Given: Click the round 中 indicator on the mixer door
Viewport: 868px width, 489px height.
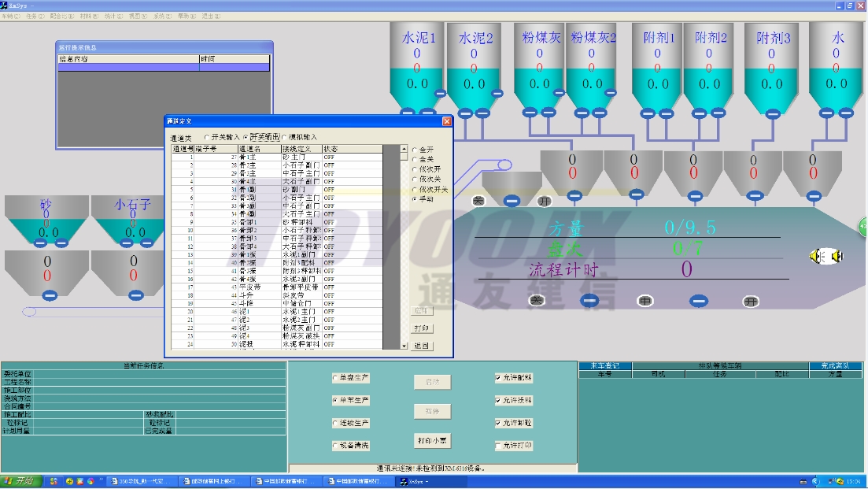Looking at the screenshot, I should [x=645, y=301].
